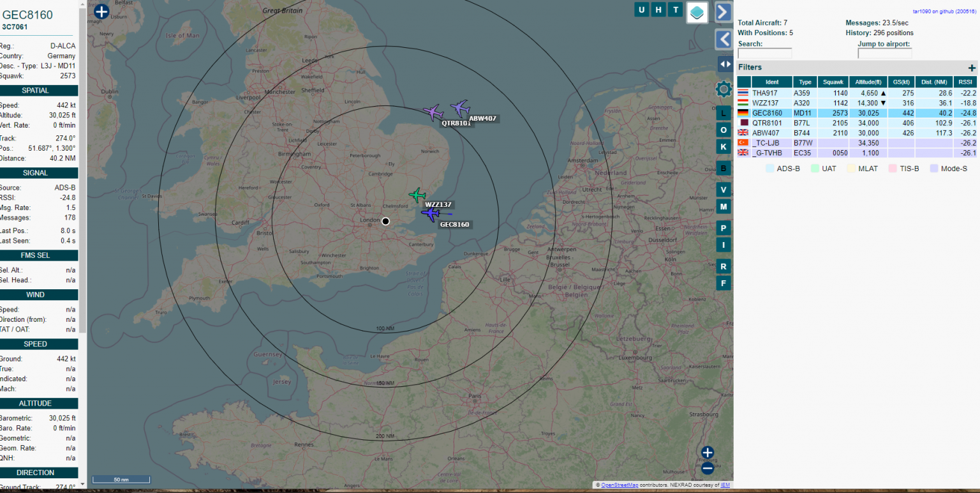Sort the table by the Altitude column header
980x493 pixels.
868,82
